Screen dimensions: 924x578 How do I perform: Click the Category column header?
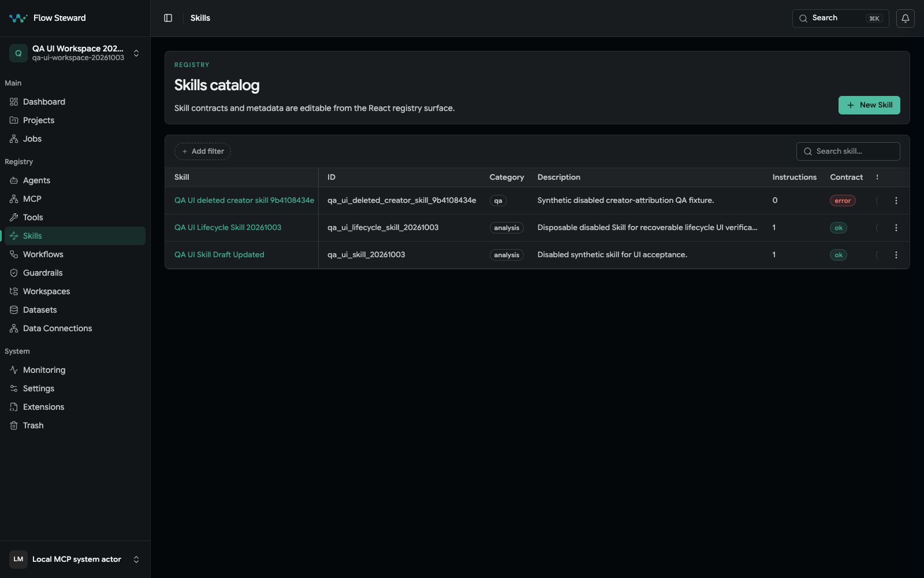point(507,177)
